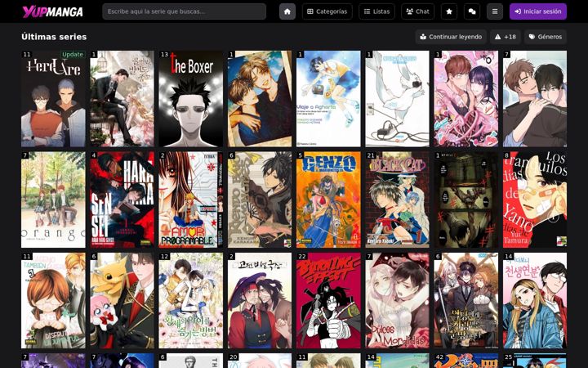This screenshot has width=588, height=368.
Task: Click the Iniciar sesión button
Action: click(537, 11)
